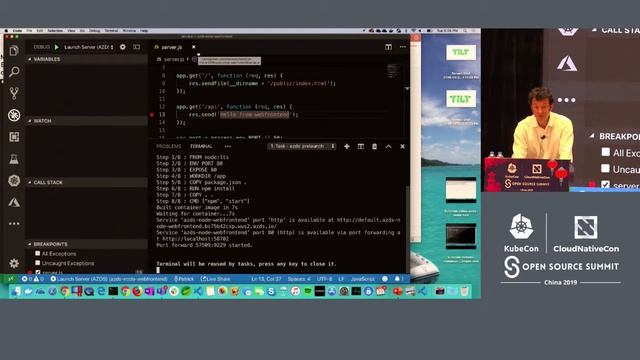This screenshot has height=360, width=640.
Task: Open the Launch Server debug configuration dropdown
Action: click(89, 47)
